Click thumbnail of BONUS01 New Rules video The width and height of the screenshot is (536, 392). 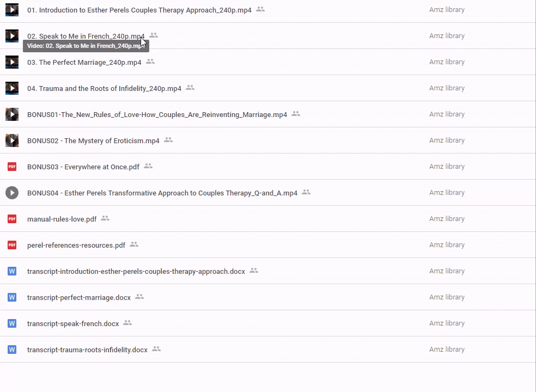click(x=12, y=114)
